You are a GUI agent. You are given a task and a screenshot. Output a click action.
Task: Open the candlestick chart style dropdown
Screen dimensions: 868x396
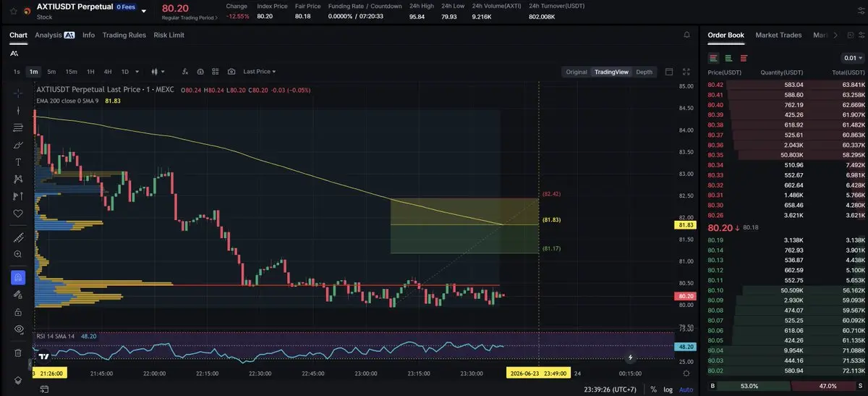tap(157, 72)
